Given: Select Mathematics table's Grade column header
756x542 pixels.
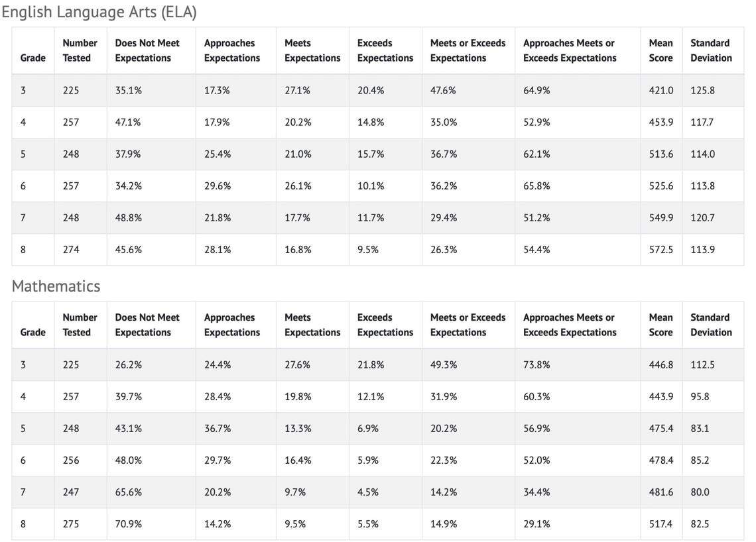Looking at the screenshot, I should tap(33, 332).
